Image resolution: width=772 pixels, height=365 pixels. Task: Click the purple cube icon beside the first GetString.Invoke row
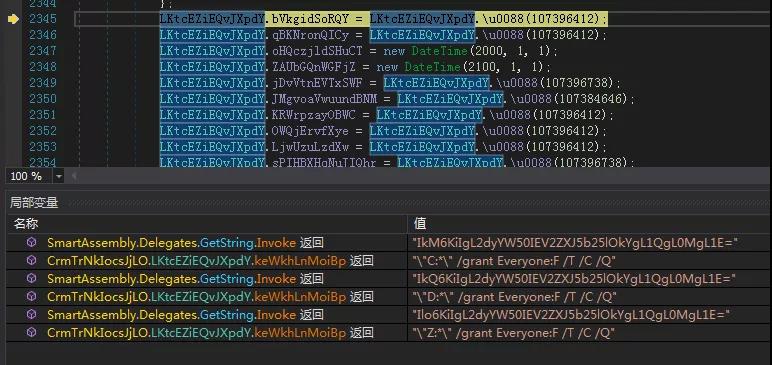32,242
